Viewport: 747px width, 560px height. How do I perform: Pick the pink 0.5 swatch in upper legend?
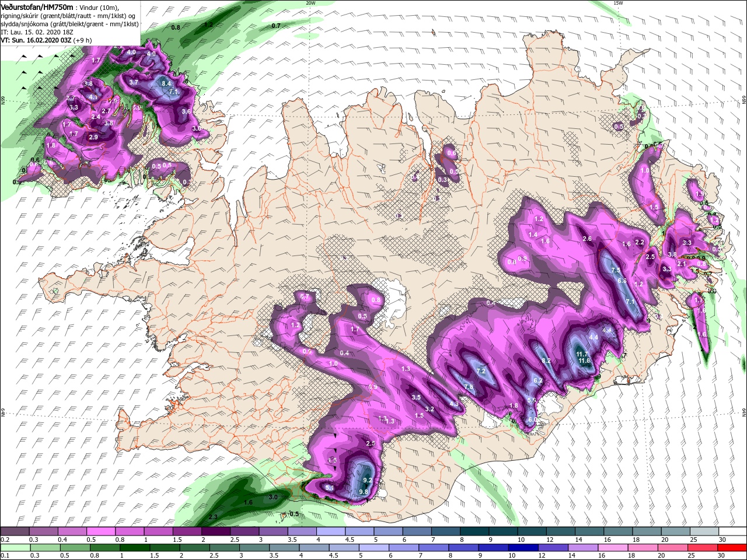coord(100,531)
